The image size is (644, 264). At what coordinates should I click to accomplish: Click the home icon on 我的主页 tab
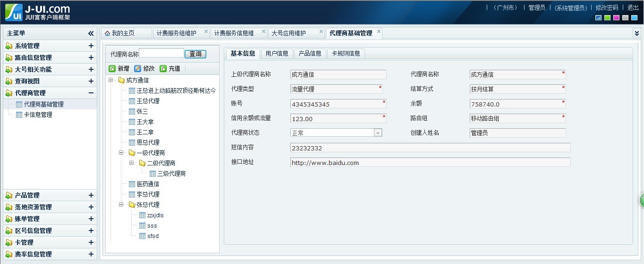[107, 33]
